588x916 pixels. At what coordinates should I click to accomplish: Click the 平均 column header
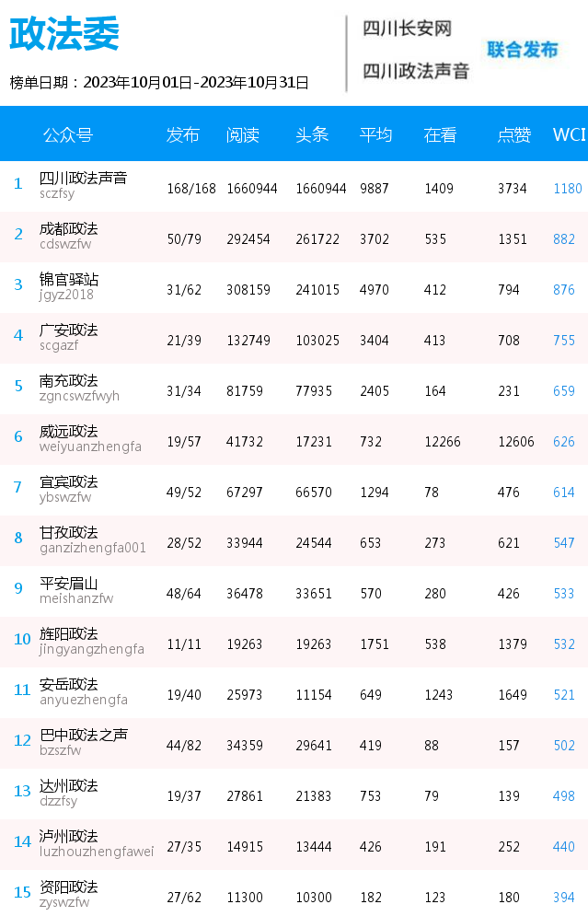pyautogui.click(x=375, y=135)
